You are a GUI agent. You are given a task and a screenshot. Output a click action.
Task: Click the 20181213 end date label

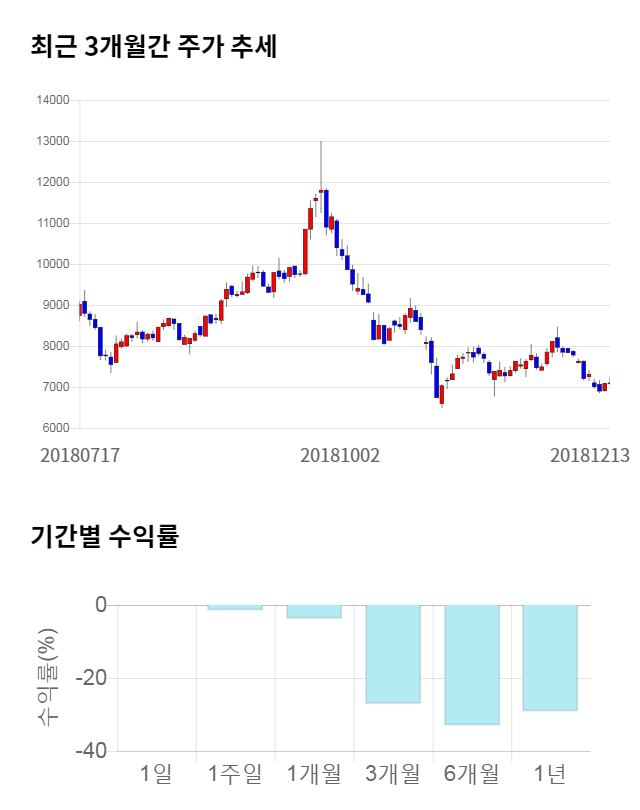[590, 454]
